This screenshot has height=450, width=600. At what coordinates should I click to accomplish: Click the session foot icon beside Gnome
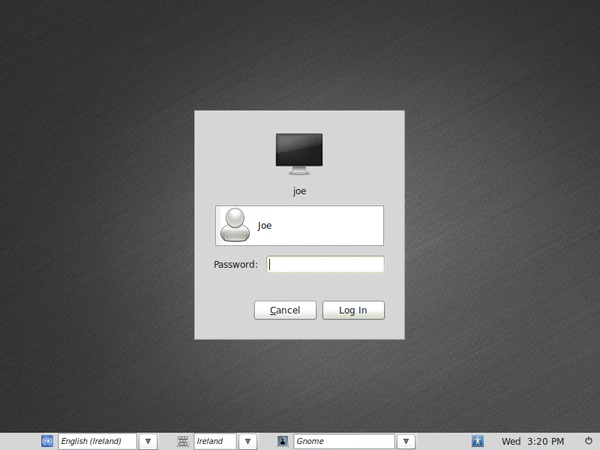pos(283,441)
